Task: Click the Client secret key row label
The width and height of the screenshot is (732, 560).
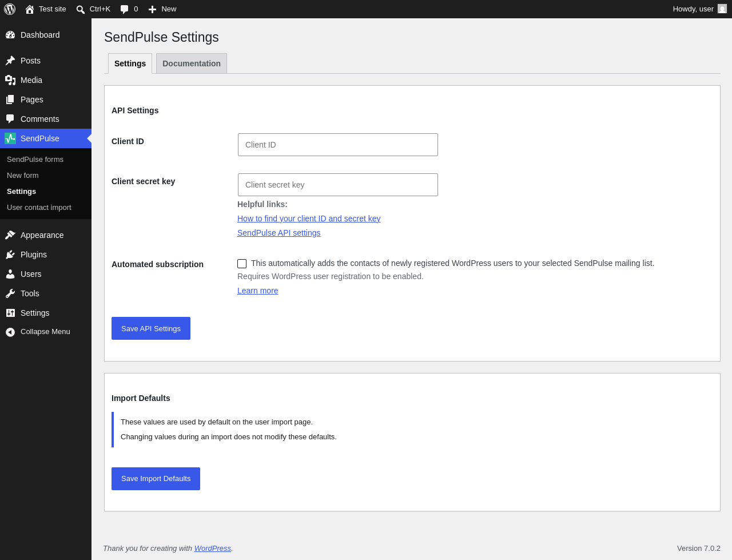Action: (143, 181)
